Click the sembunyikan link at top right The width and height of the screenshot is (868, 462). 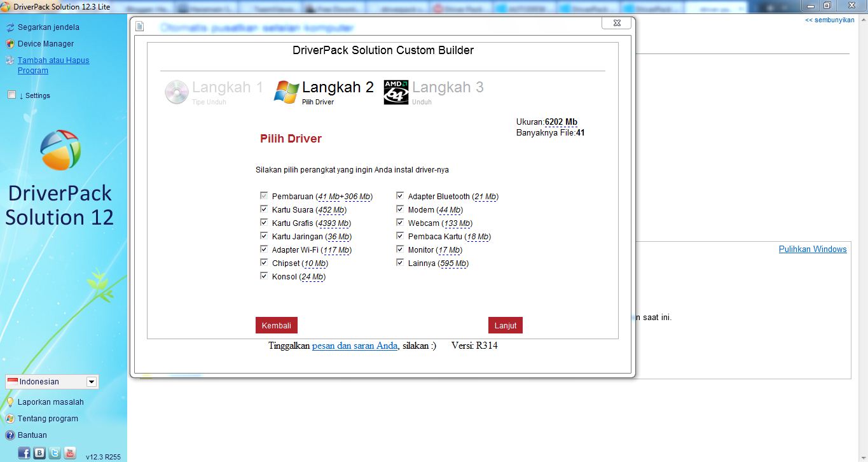pos(830,20)
